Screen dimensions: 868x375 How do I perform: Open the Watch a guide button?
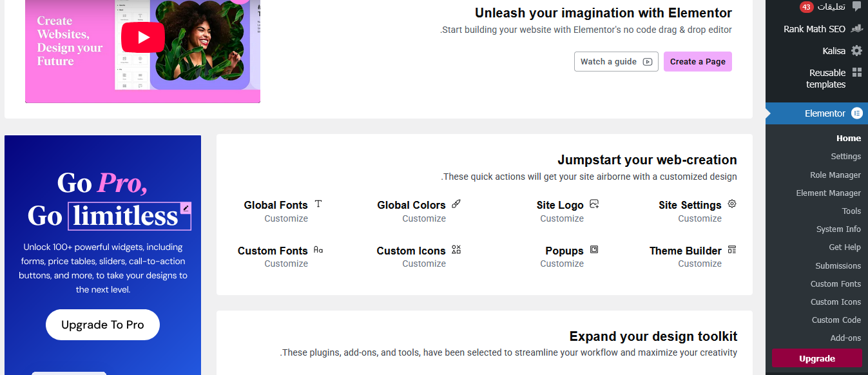(x=616, y=61)
